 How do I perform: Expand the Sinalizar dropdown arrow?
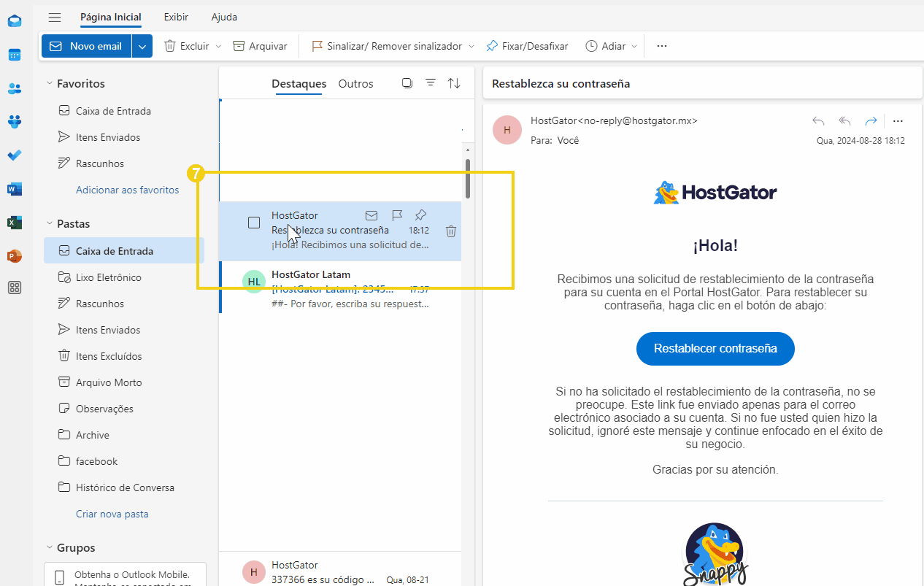point(471,46)
